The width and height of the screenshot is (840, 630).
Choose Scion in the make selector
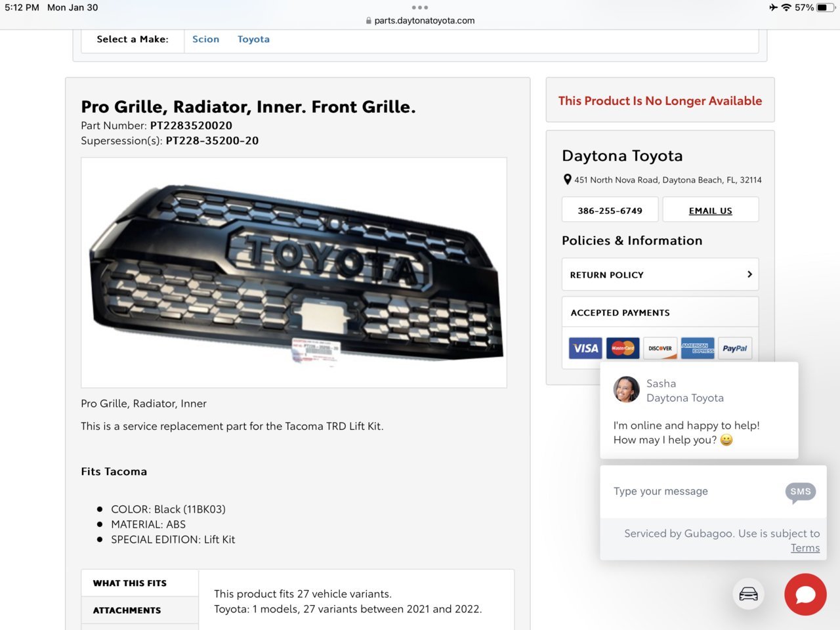[x=205, y=39]
